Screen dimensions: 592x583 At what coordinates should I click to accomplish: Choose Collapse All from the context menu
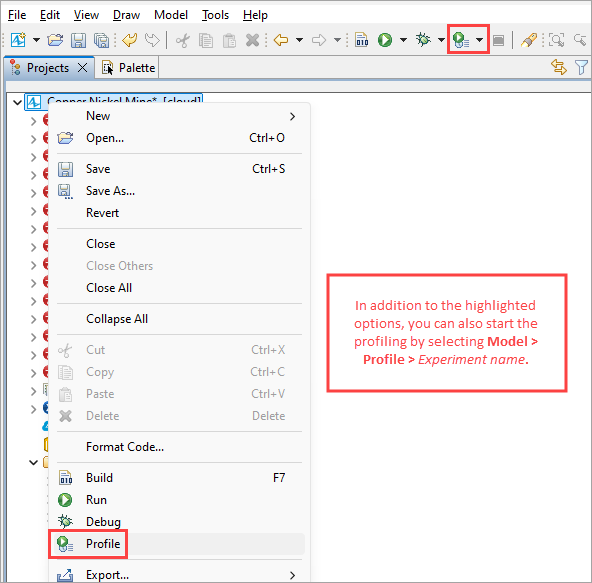point(178,319)
